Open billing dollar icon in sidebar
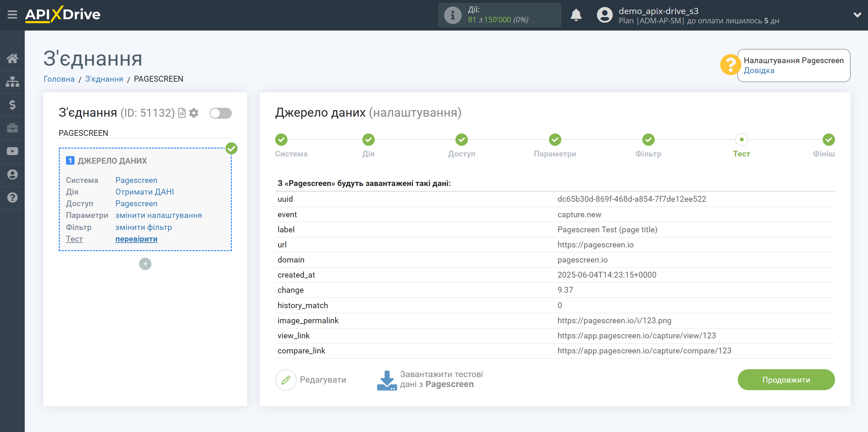This screenshot has height=432, width=868. 12,105
